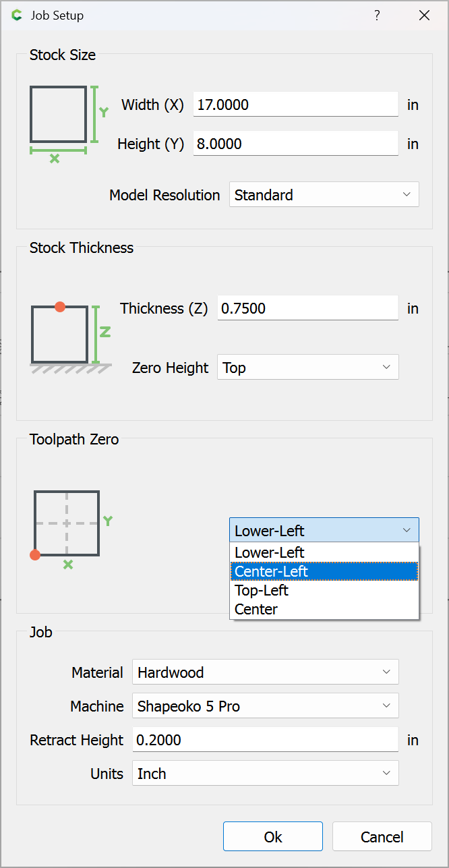Click the Cancel button
The height and width of the screenshot is (868, 449).
point(382,837)
